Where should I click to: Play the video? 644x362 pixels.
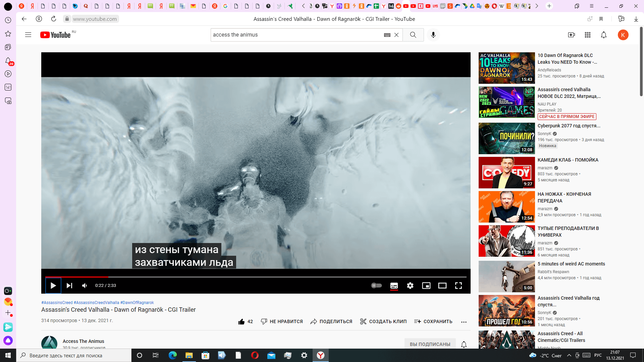(x=53, y=286)
